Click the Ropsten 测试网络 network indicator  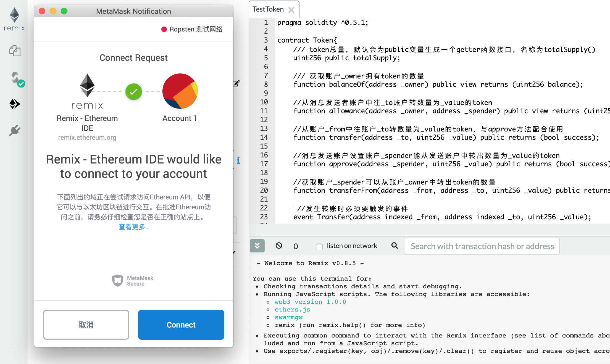point(192,29)
